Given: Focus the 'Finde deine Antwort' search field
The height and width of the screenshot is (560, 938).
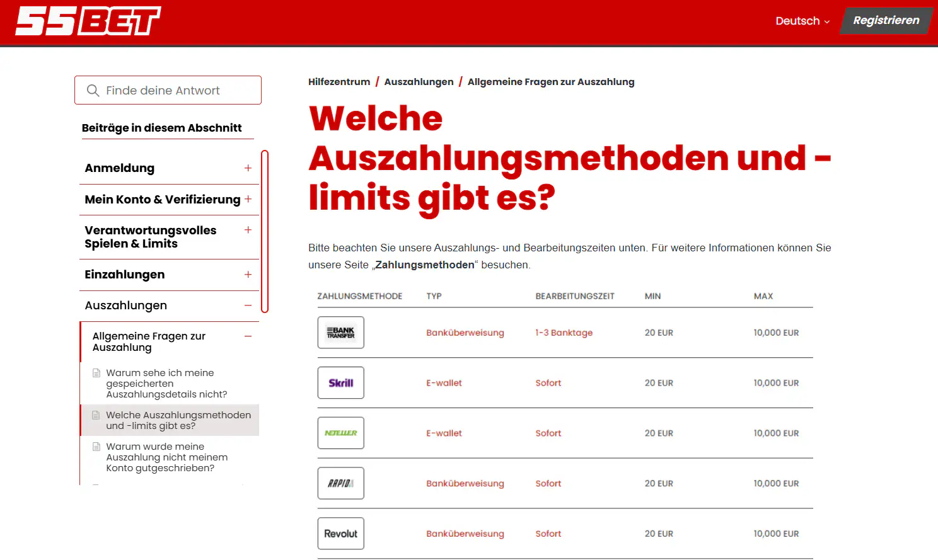Looking at the screenshot, I should [168, 90].
